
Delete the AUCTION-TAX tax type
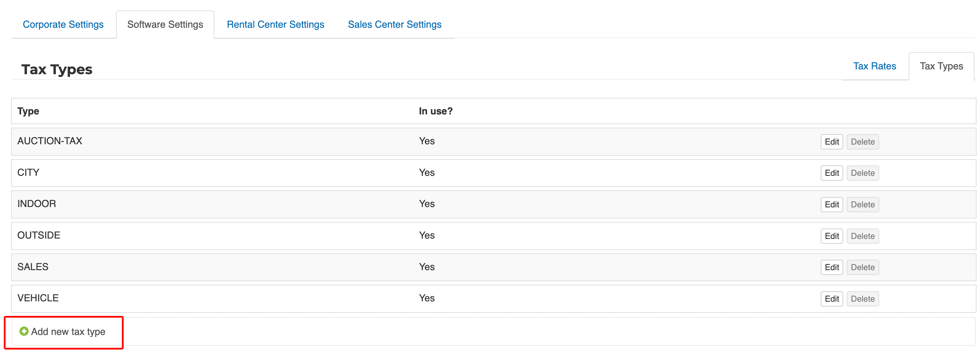point(863,142)
